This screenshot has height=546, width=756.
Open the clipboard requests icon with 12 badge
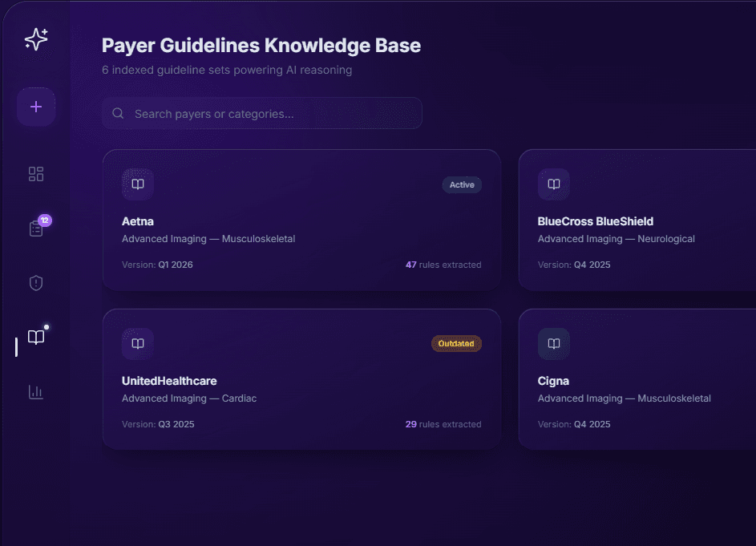[36, 229]
